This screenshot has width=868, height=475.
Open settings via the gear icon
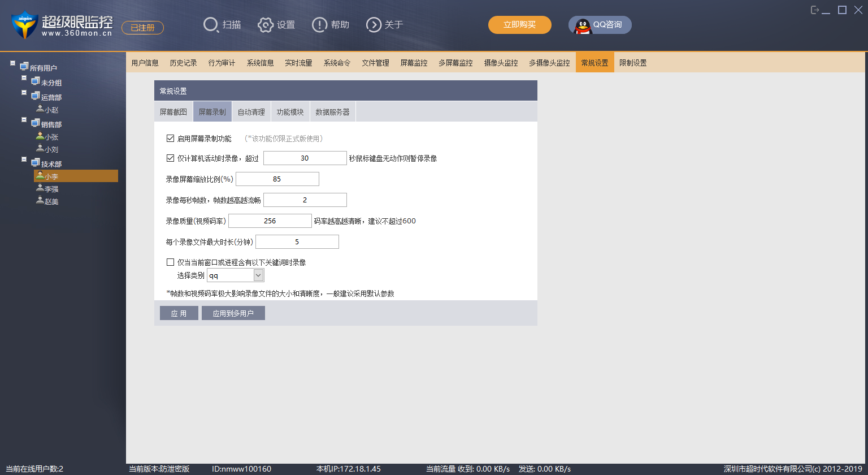point(266,25)
